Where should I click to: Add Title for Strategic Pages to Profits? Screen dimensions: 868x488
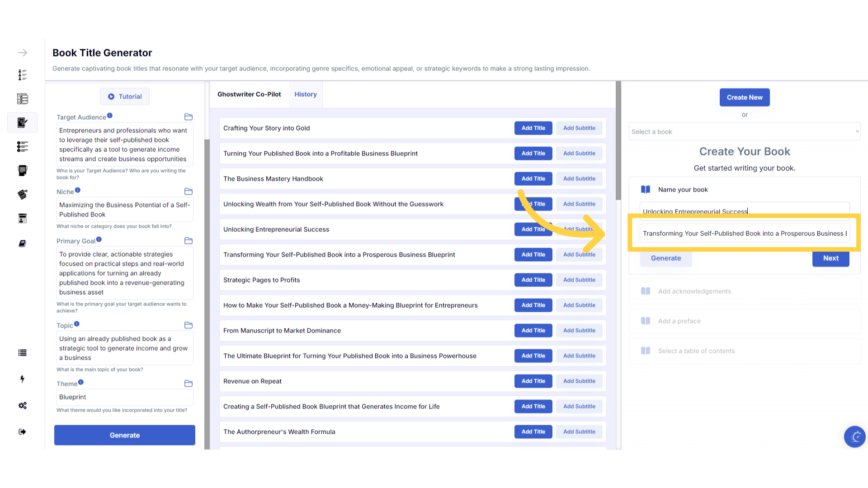(533, 280)
